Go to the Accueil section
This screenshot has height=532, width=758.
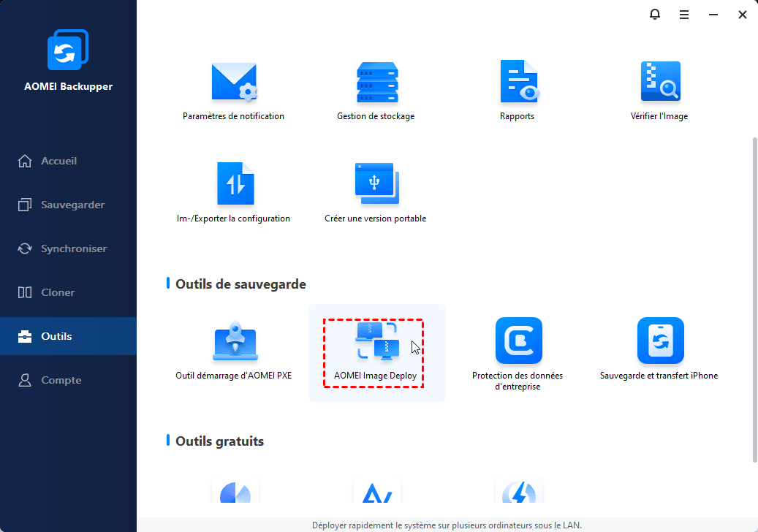tap(68, 161)
